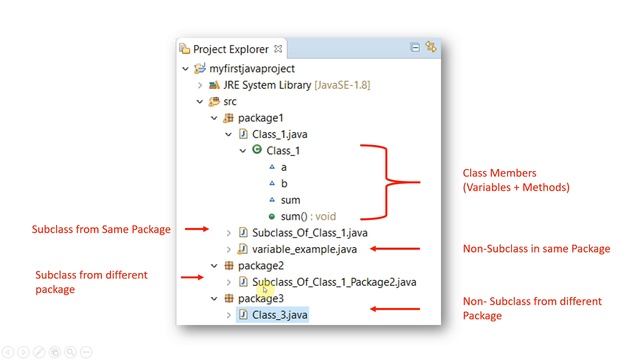Select the sum field label
Image resolution: width=640 pixels, height=360 pixels.
point(290,200)
